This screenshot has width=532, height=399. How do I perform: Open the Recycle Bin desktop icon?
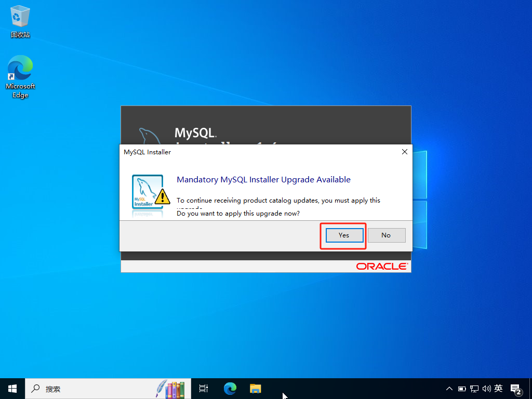pos(20,21)
